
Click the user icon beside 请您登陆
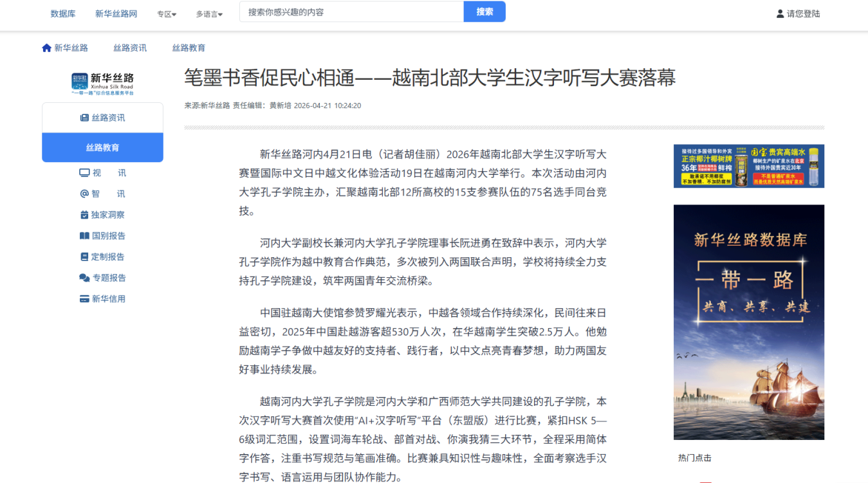[x=780, y=14]
